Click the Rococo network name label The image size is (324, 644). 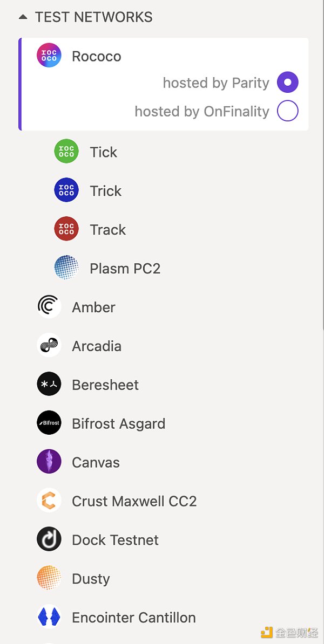tap(96, 56)
